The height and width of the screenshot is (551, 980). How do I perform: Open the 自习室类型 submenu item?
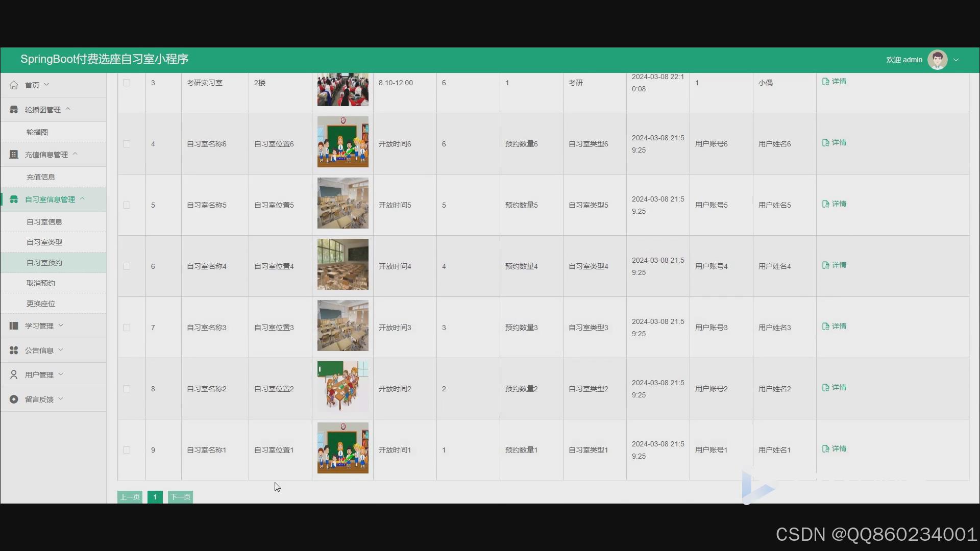(54, 242)
